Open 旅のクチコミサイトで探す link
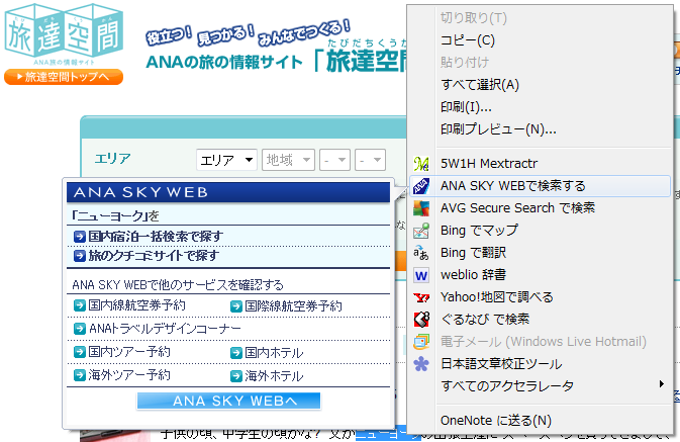This screenshot has width=680, height=442. point(154,256)
